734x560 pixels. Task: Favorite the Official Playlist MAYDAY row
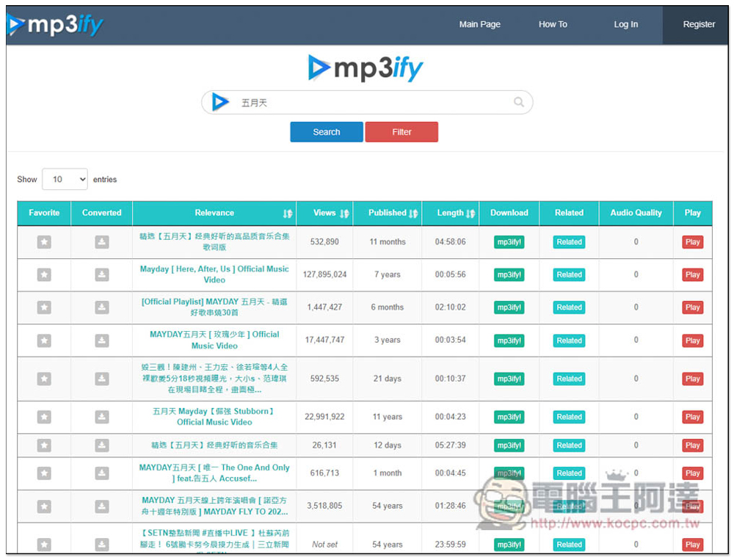coord(44,308)
